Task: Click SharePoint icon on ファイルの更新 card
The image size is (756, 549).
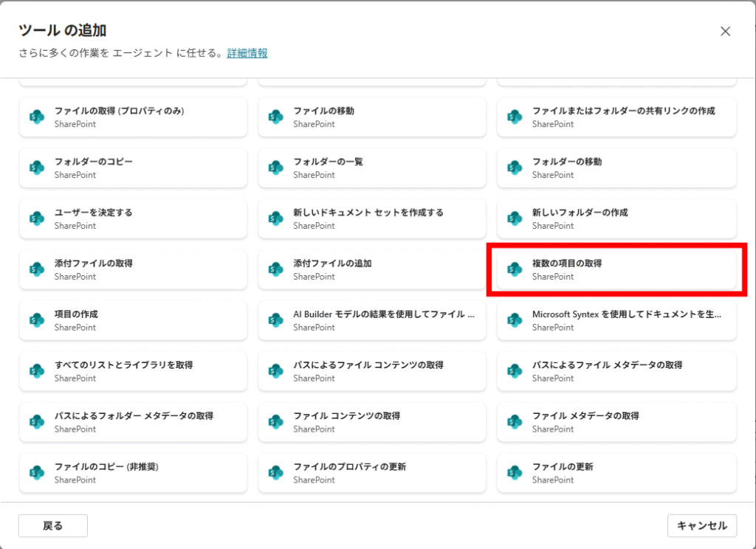Action: click(x=515, y=473)
